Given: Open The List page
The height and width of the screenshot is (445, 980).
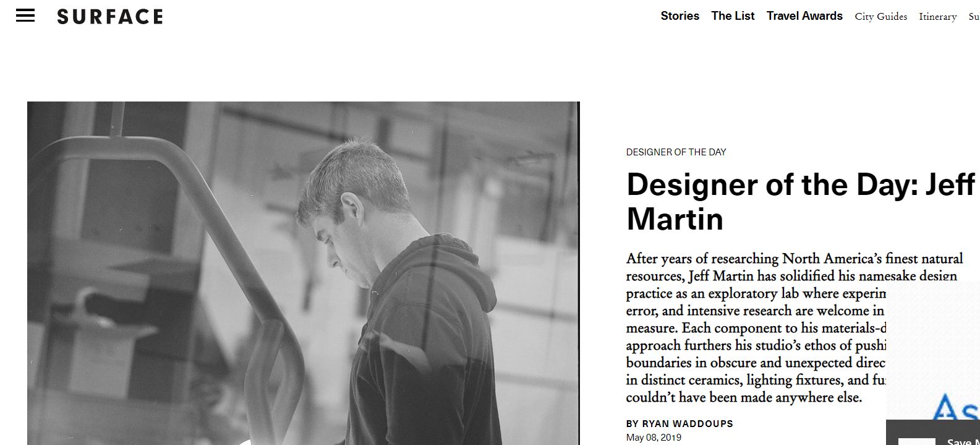Looking at the screenshot, I should click(x=733, y=16).
